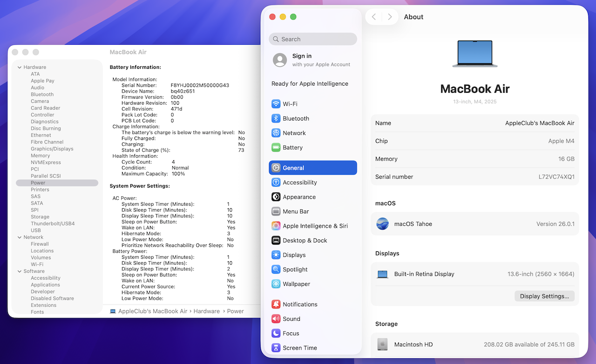Choose Appearance in the settings sidebar

pyautogui.click(x=299, y=197)
